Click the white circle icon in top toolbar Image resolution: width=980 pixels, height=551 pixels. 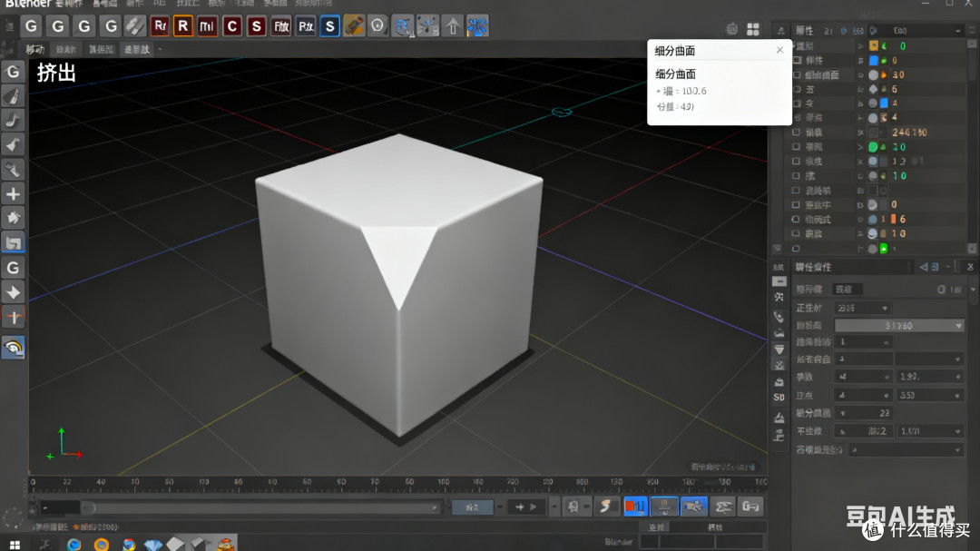coord(377,26)
